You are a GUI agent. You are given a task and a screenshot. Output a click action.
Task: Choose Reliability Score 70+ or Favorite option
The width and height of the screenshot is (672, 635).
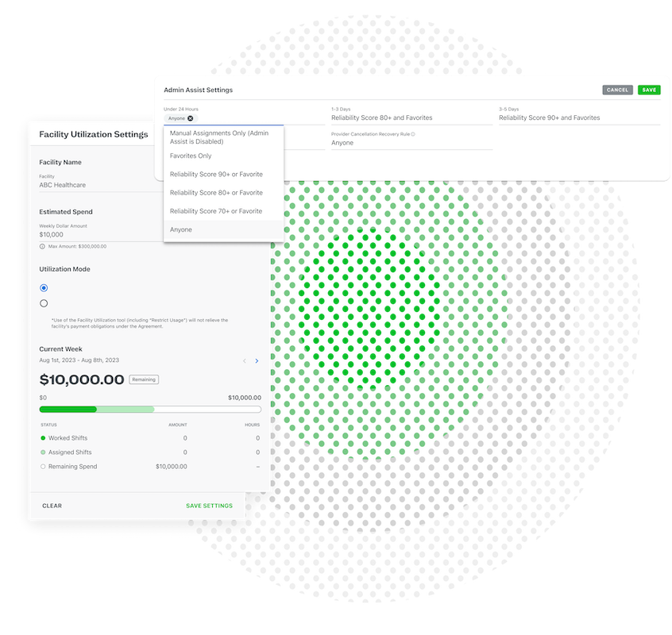pyautogui.click(x=216, y=211)
